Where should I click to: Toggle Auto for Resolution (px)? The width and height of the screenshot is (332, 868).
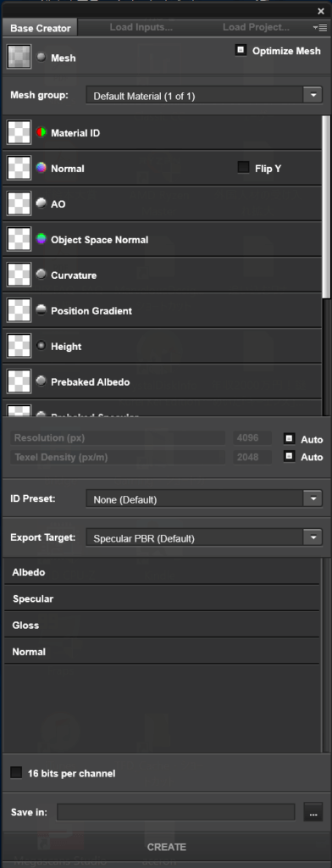click(x=289, y=439)
